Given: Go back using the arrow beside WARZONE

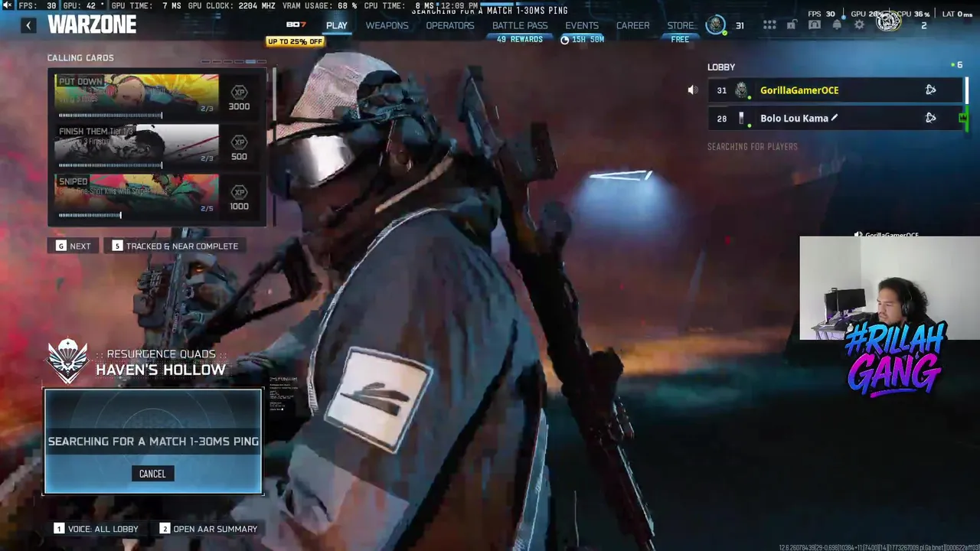Looking at the screenshot, I should point(28,25).
